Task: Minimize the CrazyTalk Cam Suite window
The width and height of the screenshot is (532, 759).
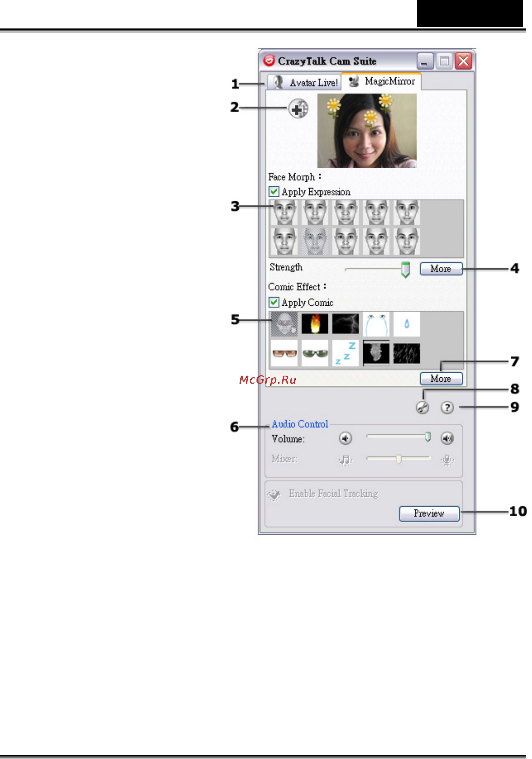Action: [x=425, y=61]
